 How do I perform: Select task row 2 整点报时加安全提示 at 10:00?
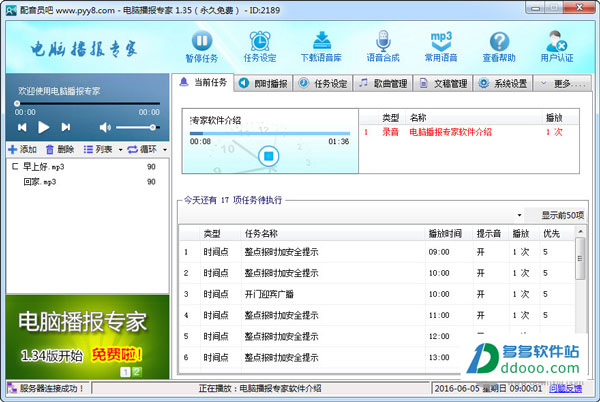click(377, 273)
